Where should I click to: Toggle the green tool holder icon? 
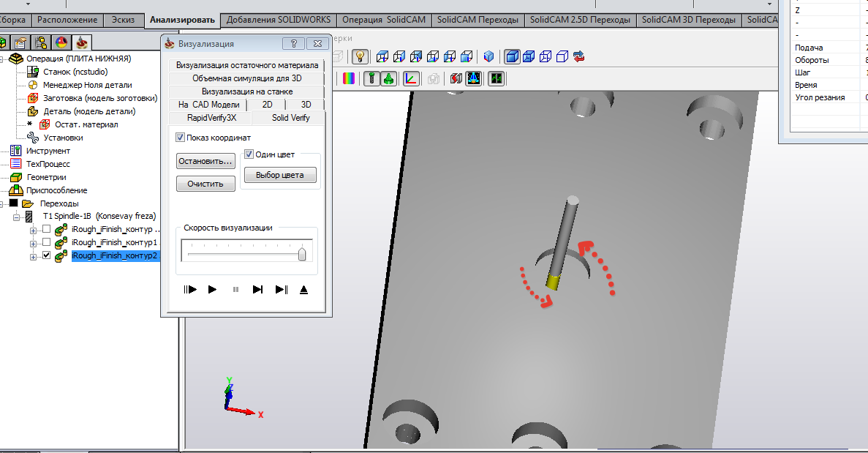pyautogui.click(x=388, y=78)
